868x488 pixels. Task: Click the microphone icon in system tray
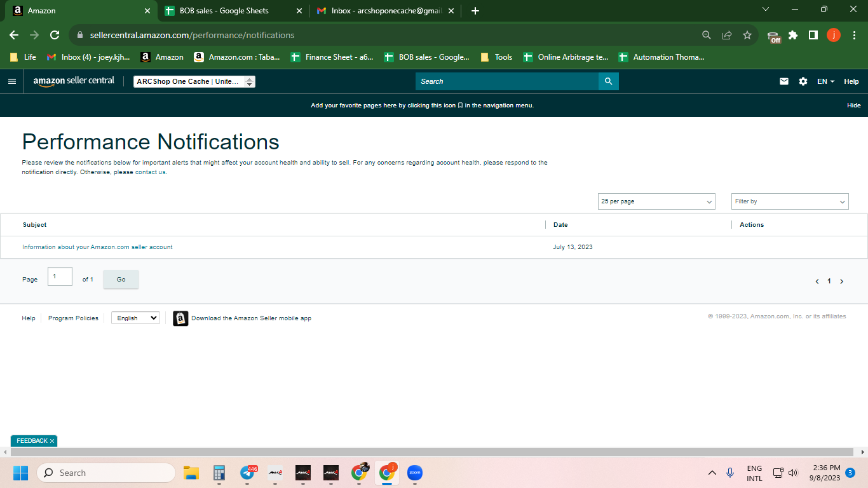pos(730,473)
